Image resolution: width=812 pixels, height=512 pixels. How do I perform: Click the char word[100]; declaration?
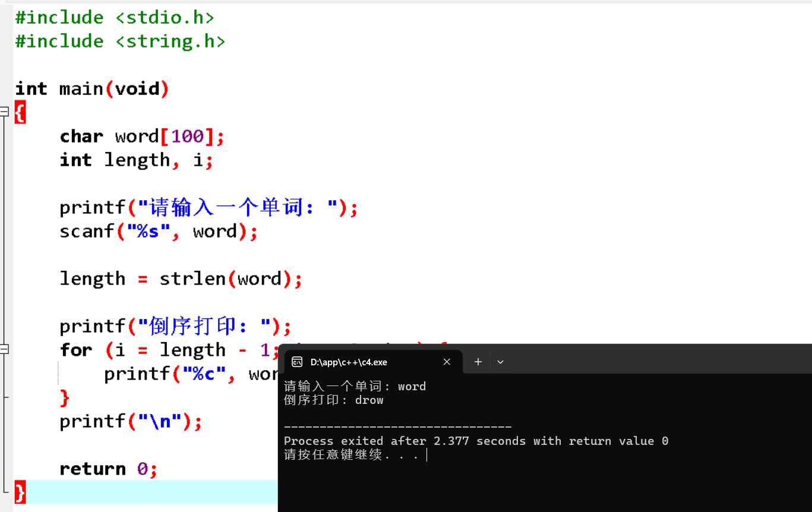click(142, 136)
